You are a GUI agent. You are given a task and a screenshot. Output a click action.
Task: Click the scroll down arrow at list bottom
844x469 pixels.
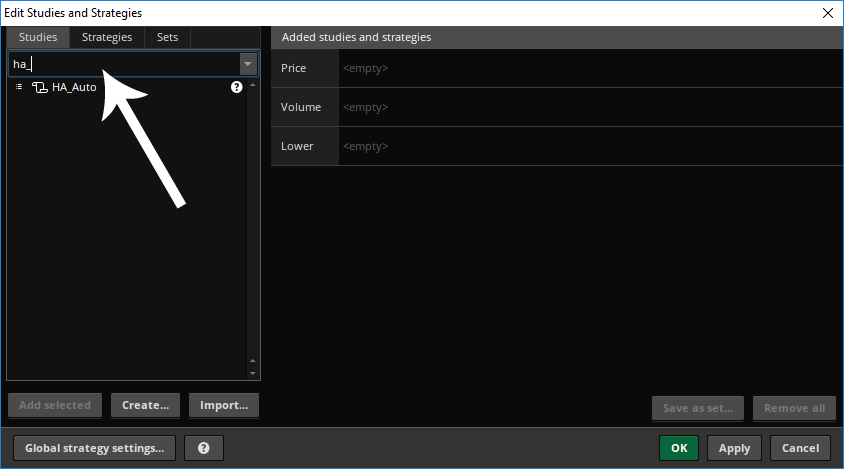(x=252, y=374)
